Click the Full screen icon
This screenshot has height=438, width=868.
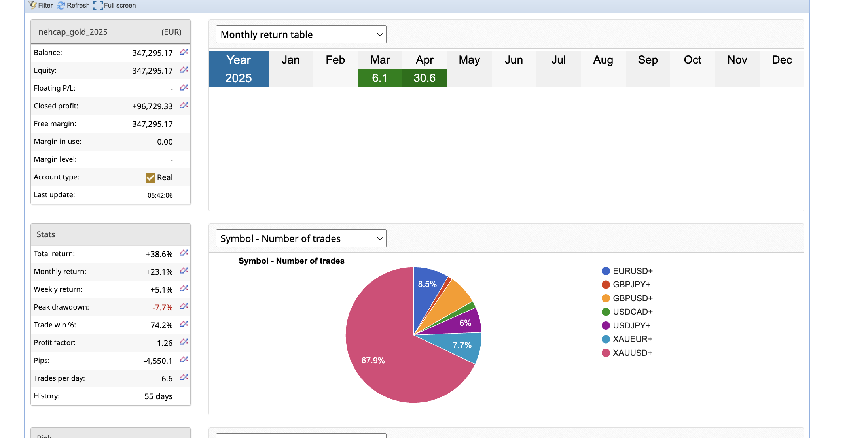pos(98,5)
